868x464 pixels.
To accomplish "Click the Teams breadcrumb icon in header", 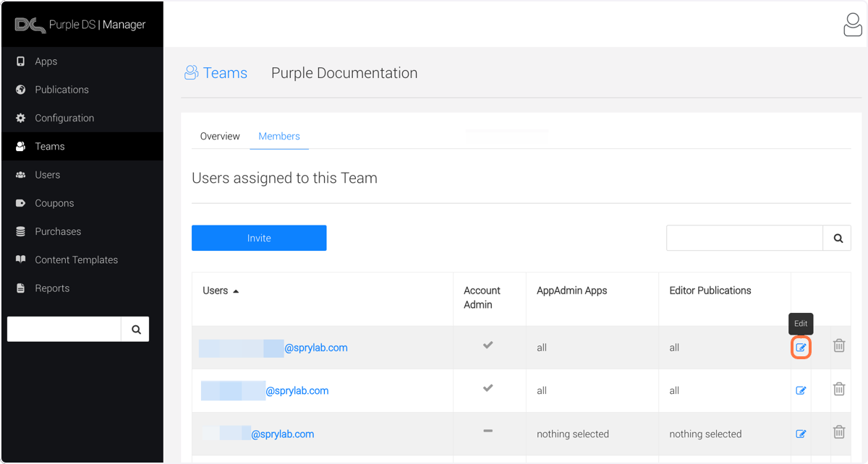I will (191, 72).
